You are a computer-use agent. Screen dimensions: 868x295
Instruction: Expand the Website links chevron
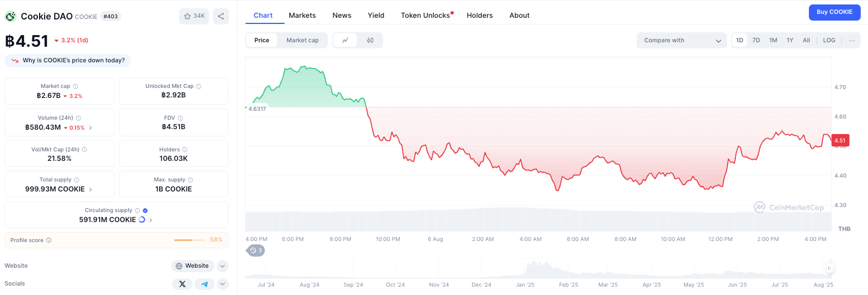(222, 266)
